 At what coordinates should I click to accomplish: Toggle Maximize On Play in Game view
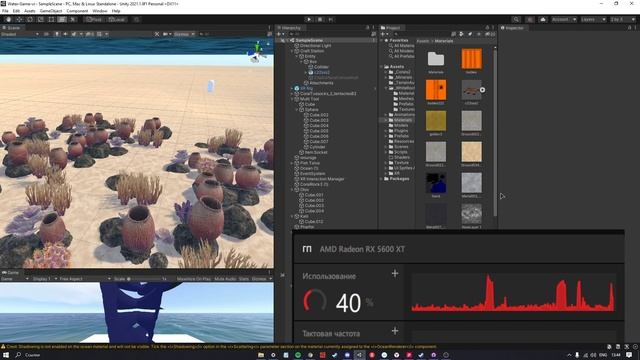click(x=193, y=279)
